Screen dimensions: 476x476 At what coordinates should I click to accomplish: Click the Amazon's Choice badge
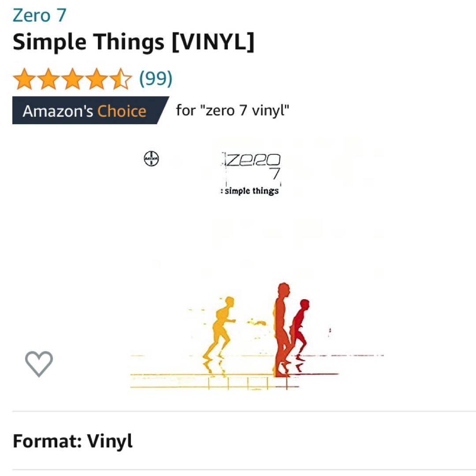(90, 111)
